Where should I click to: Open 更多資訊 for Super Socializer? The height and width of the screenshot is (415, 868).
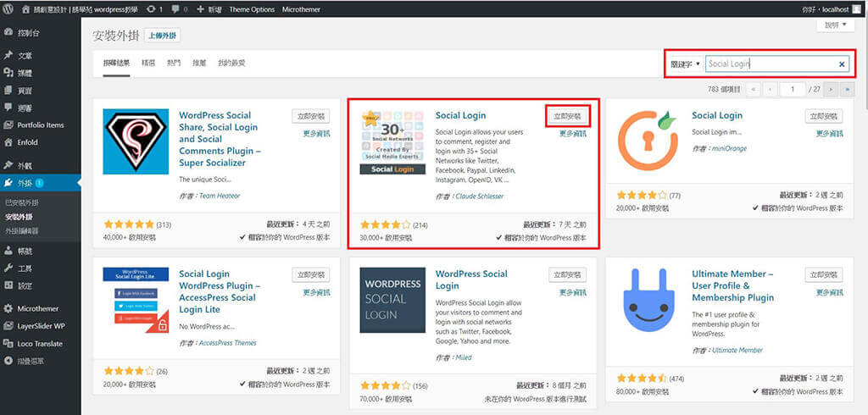click(317, 133)
